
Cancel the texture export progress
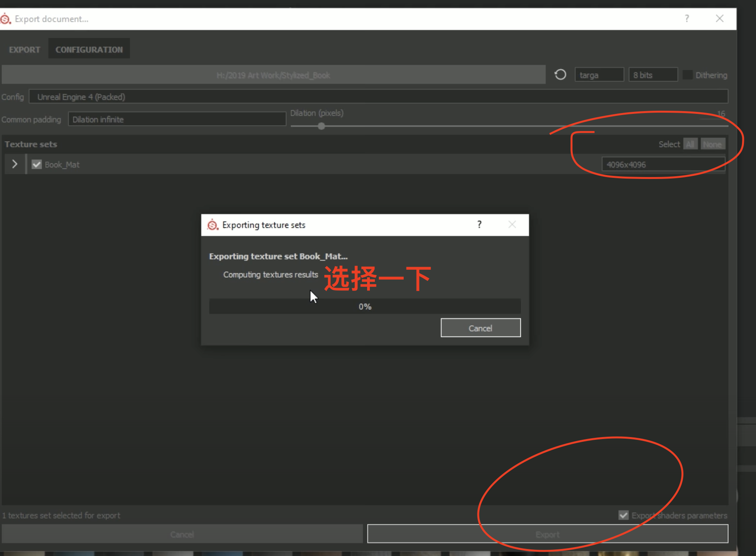coord(480,328)
